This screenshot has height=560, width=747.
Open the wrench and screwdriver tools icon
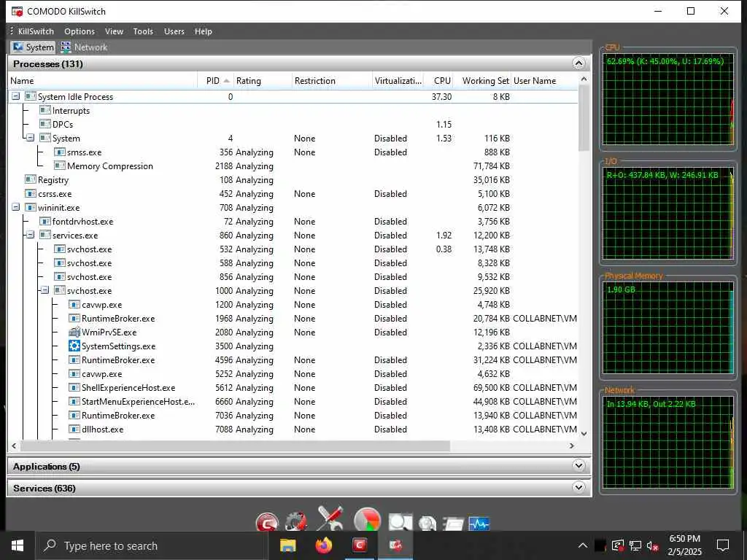(330, 518)
